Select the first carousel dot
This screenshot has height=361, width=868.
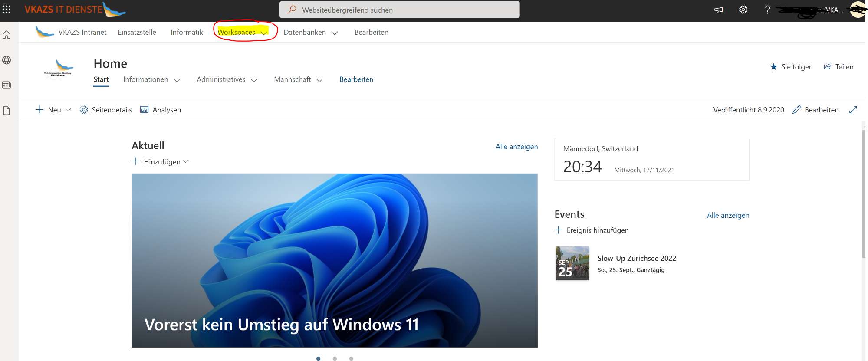(x=319, y=358)
